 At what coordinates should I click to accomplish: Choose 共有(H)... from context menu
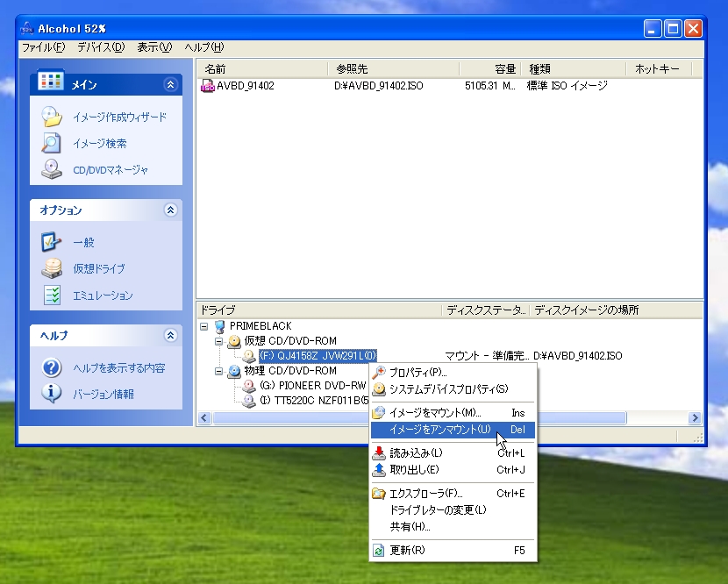[x=453, y=527]
